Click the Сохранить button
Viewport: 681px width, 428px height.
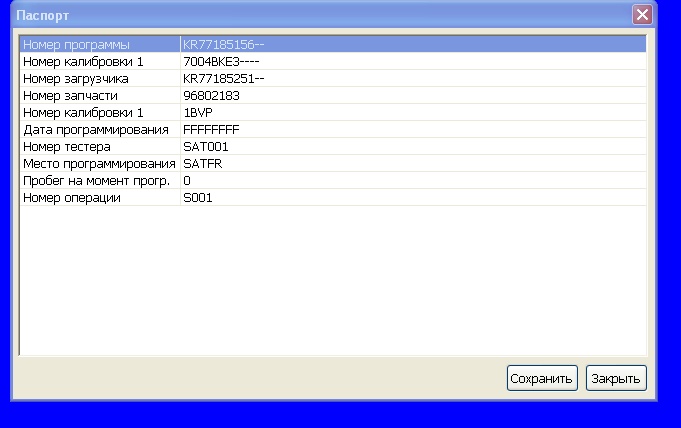[x=542, y=378]
